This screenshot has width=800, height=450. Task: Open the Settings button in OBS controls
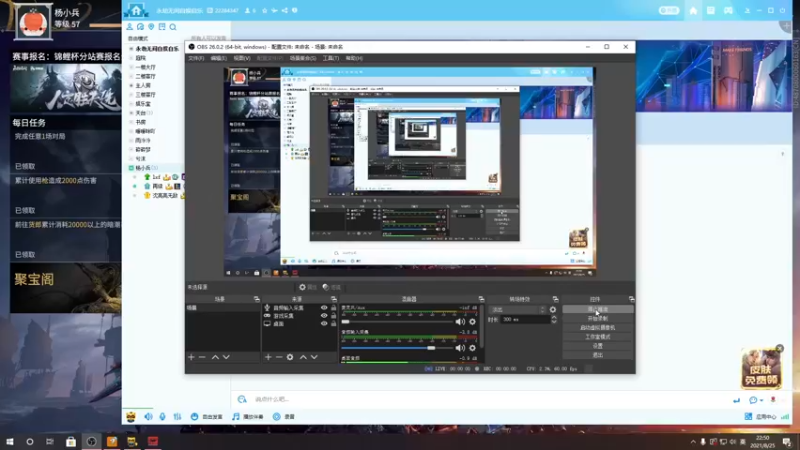(x=598, y=346)
